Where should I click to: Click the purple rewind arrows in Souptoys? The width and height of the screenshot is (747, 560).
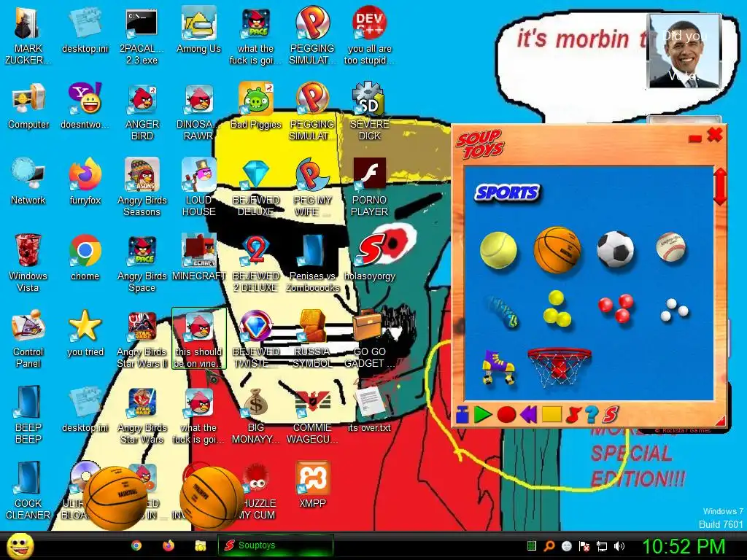[x=528, y=414]
